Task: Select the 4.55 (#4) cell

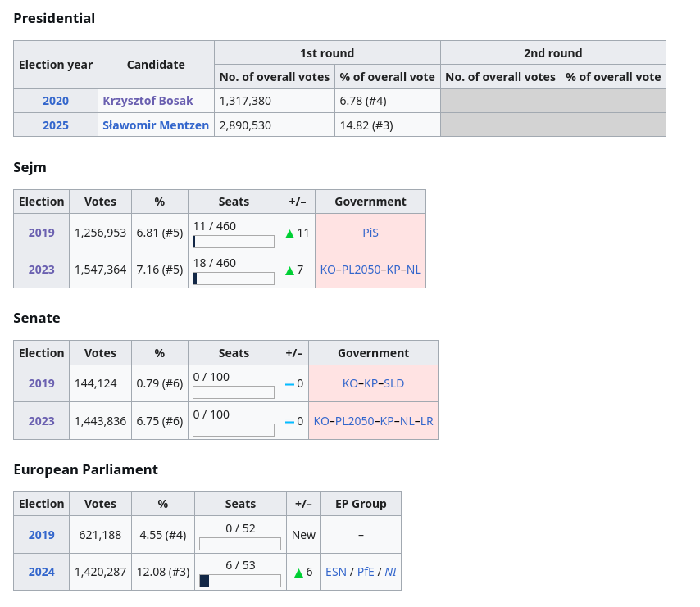Action: (x=163, y=535)
